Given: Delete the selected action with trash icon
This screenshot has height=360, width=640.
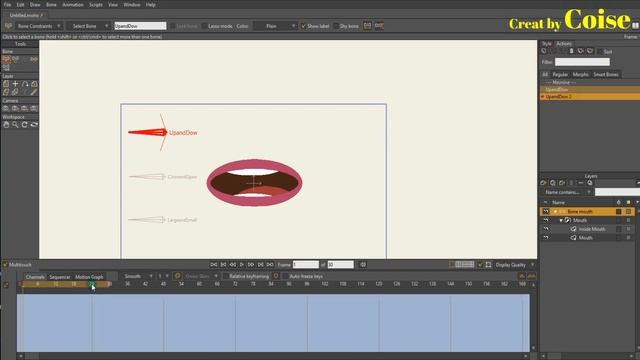Looking at the screenshot, I should coord(571,51).
